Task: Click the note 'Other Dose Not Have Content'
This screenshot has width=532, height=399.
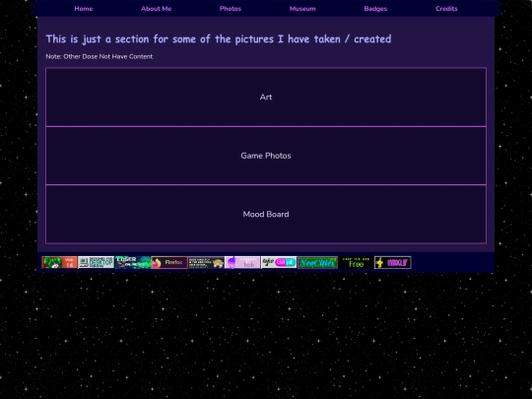Action: [100, 57]
